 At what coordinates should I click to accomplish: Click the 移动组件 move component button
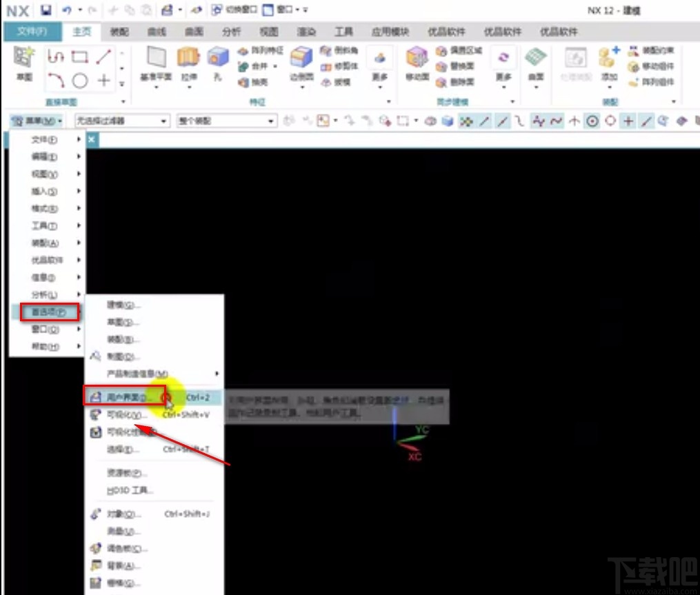click(651, 66)
